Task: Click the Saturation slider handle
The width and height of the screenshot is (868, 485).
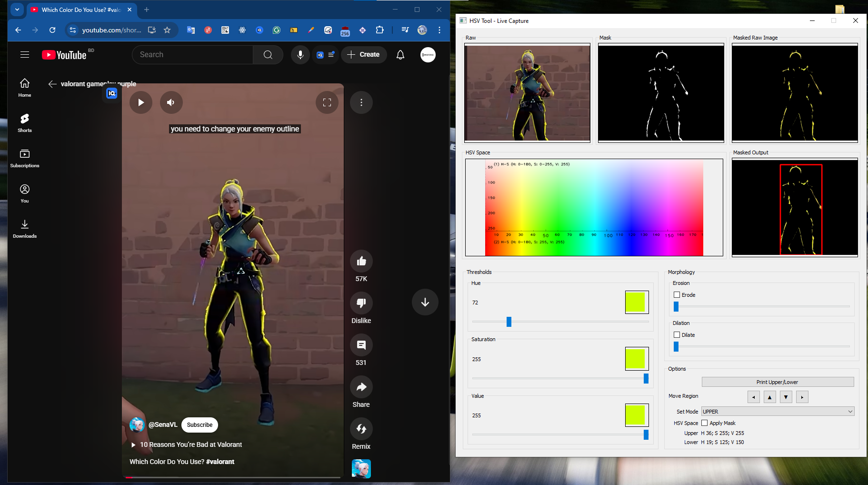Action: pyautogui.click(x=646, y=378)
